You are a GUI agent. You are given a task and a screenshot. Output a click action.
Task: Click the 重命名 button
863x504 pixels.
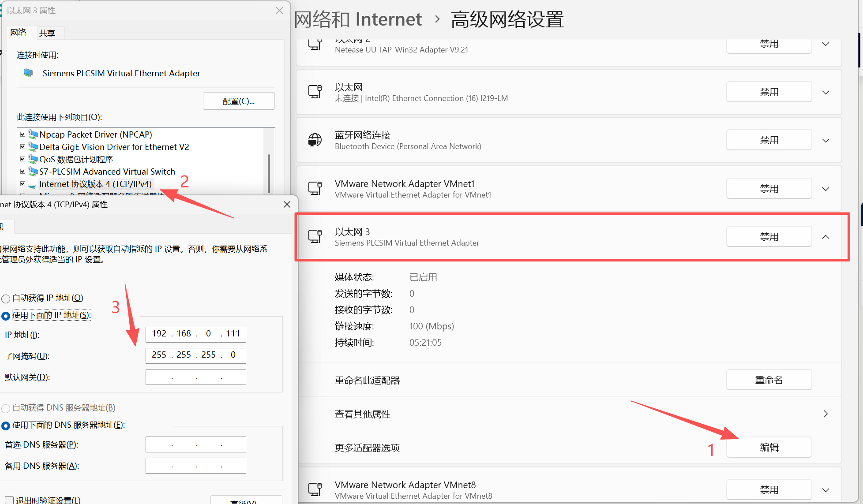(x=769, y=380)
